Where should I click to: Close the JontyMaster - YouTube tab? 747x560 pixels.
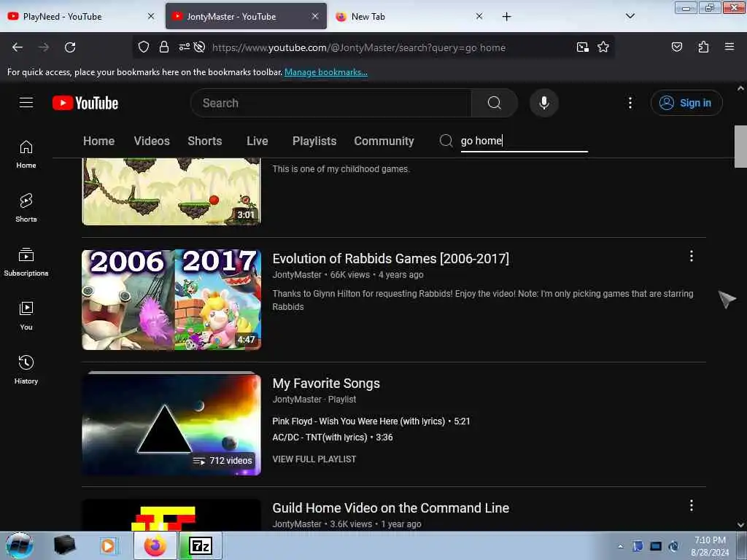point(315,16)
